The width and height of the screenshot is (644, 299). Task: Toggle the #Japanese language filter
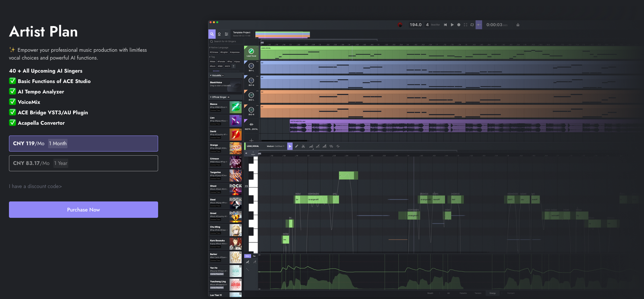[x=235, y=52]
